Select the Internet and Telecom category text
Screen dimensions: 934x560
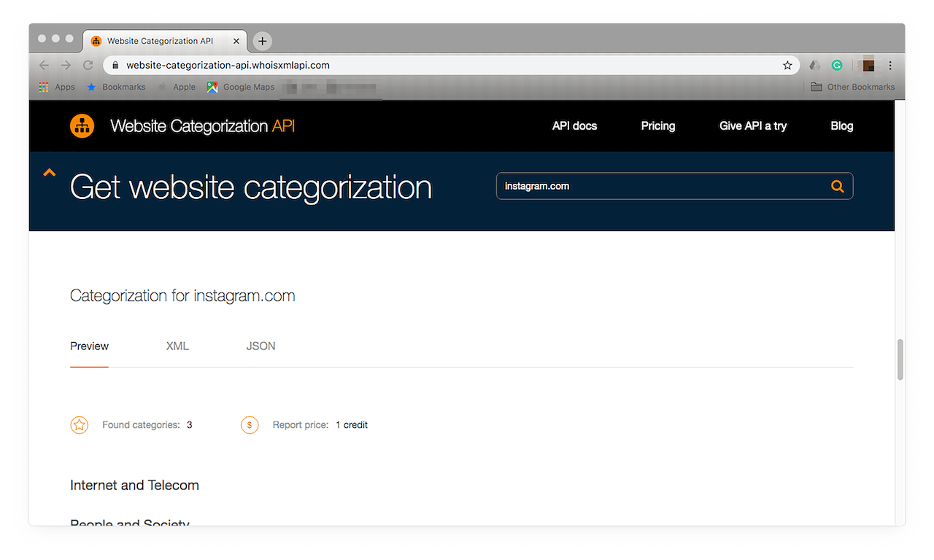[134, 486]
